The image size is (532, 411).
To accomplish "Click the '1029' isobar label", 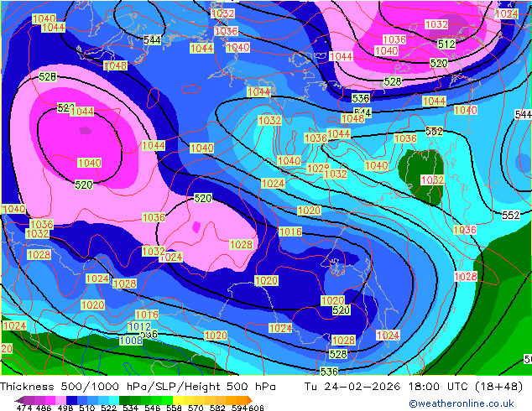I will pyautogui.click(x=318, y=169).
